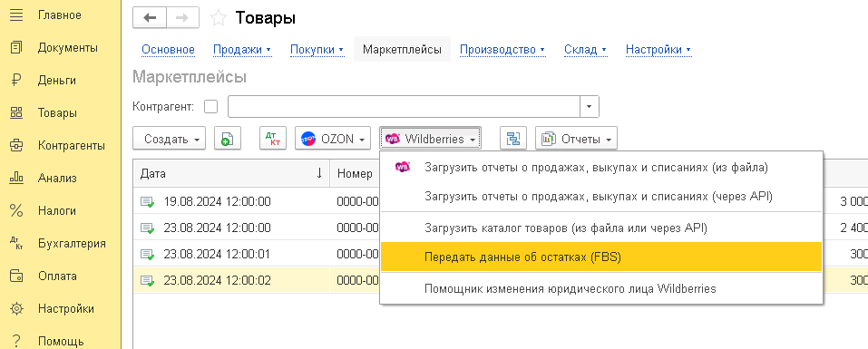This screenshot has height=349, width=868.
Task: Click the ruble icon for Деньги
Action: click(x=16, y=80)
